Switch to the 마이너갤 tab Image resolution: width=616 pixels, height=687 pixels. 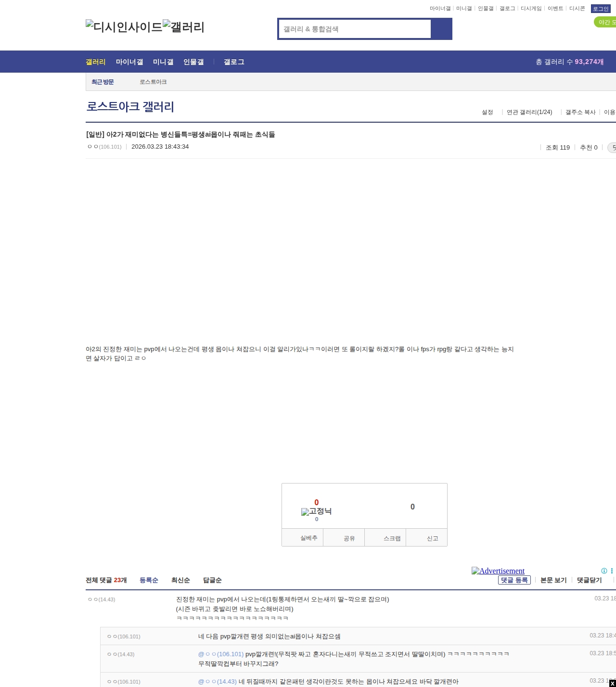click(x=129, y=62)
